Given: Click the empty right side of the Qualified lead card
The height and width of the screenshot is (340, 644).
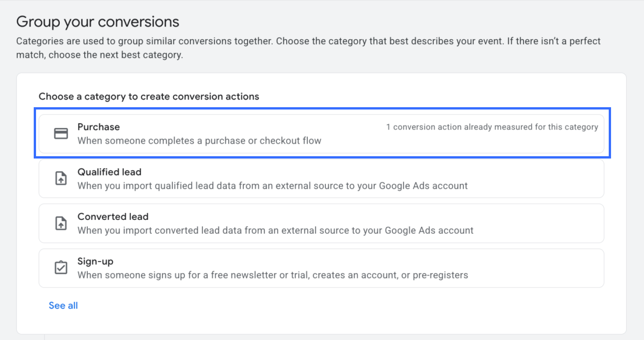Looking at the screenshot, I should 537,179.
